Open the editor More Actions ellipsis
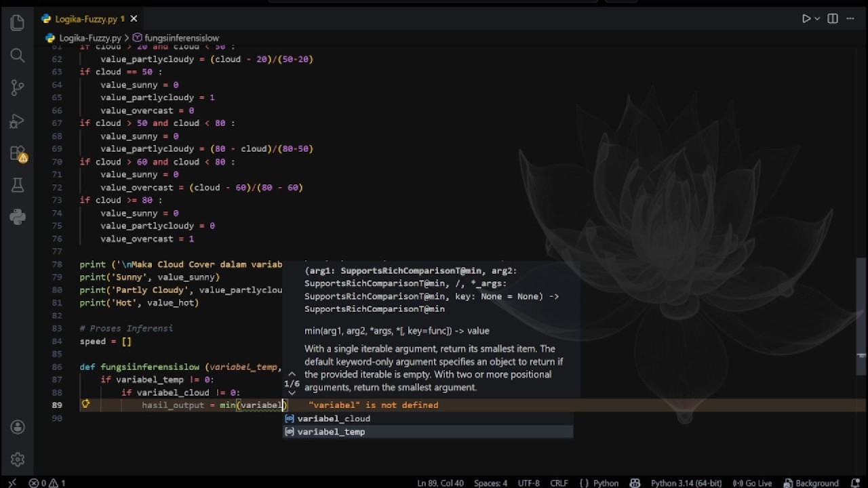 click(852, 19)
